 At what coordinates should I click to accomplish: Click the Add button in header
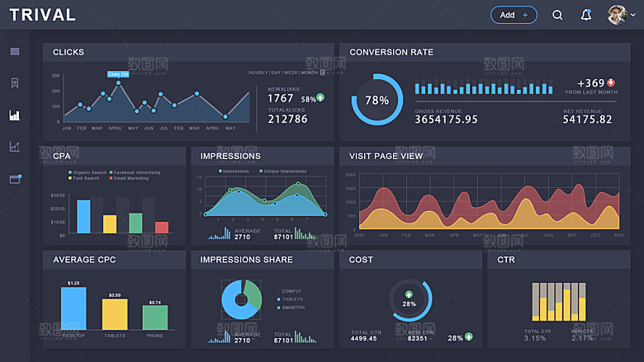click(x=514, y=15)
